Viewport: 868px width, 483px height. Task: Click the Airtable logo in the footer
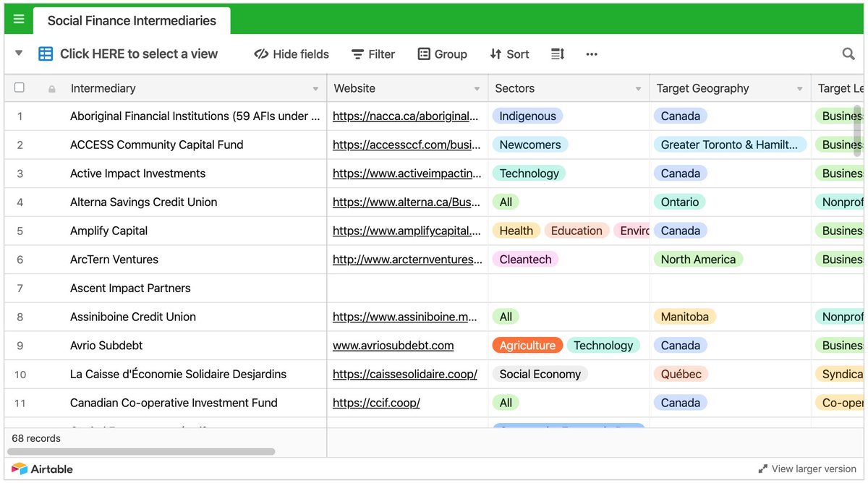tap(42, 469)
